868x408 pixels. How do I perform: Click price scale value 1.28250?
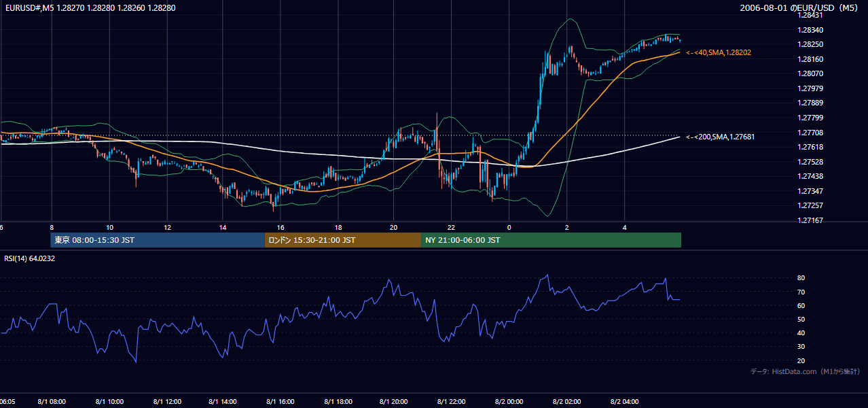810,44
